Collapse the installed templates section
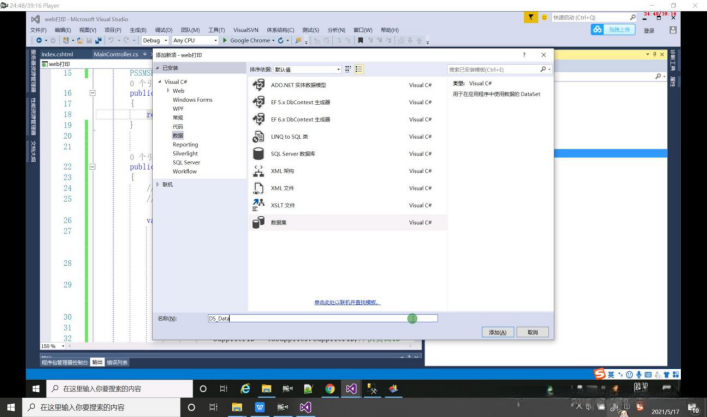This screenshot has height=417, width=707. click(x=158, y=68)
